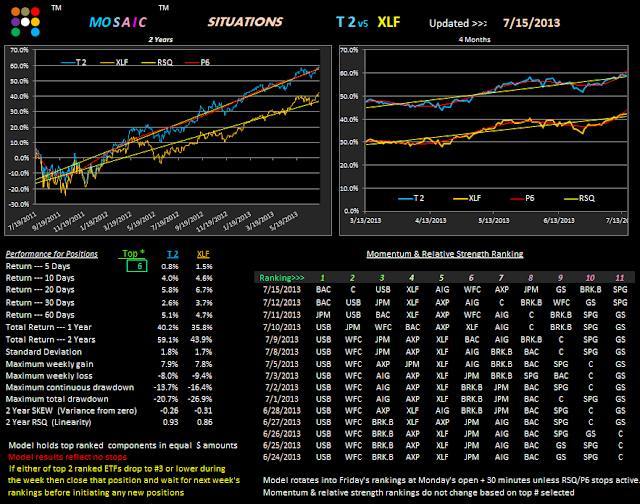This screenshot has width=640, height=504.
Task: Select the 7/10/2013 ranking row date
Action: pos(282,327)
